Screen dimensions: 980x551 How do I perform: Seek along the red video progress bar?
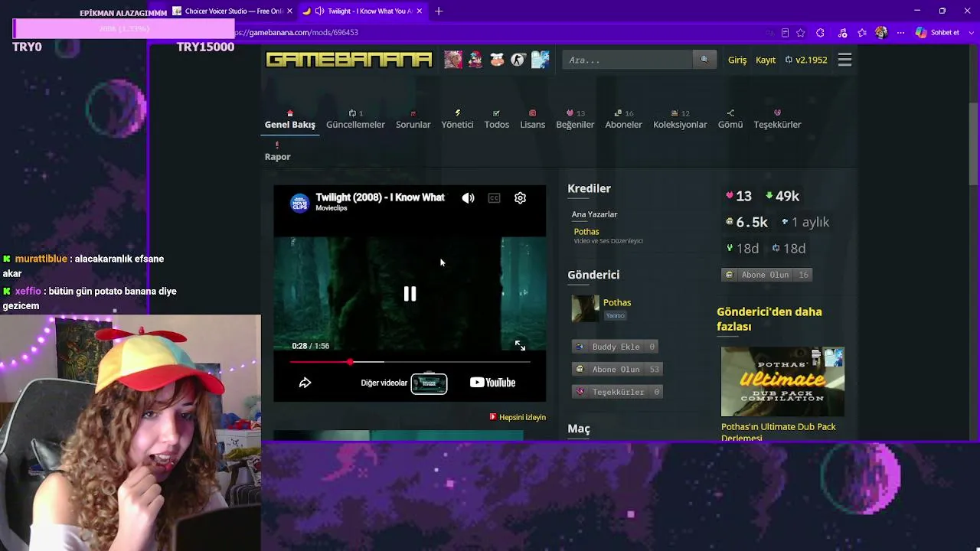click(410, 362)
